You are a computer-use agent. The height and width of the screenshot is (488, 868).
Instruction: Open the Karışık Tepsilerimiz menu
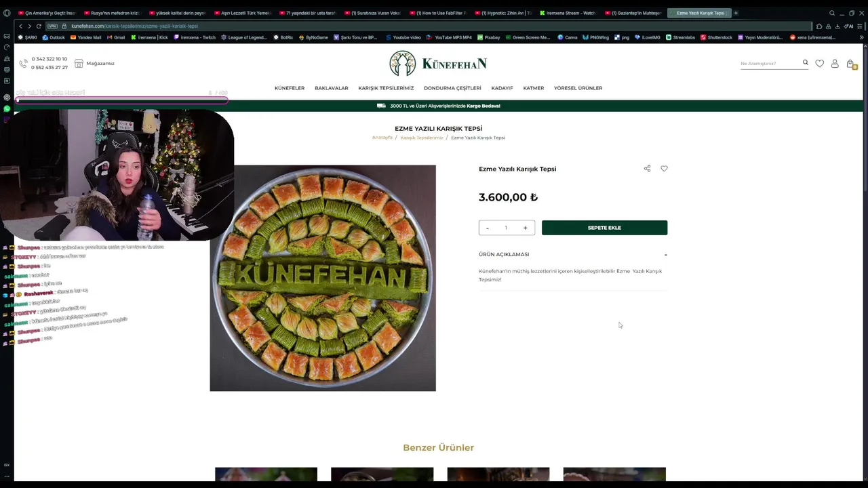(x=386, y=88)
